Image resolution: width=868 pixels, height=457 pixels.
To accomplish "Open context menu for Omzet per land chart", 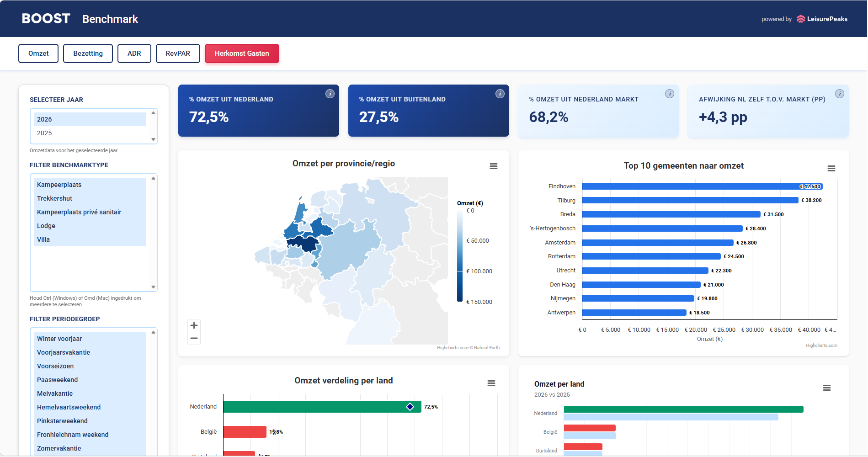I will [826, 388].
